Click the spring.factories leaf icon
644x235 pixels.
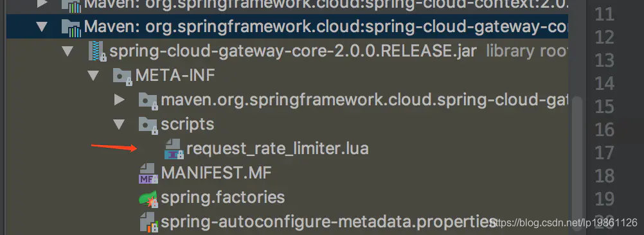[148, 198]
